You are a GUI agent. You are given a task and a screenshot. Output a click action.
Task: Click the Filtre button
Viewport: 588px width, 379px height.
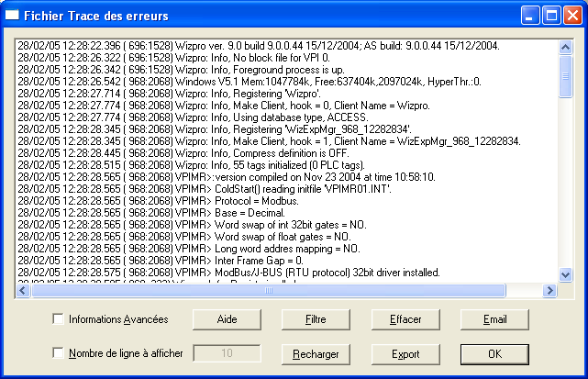point(316,319)
